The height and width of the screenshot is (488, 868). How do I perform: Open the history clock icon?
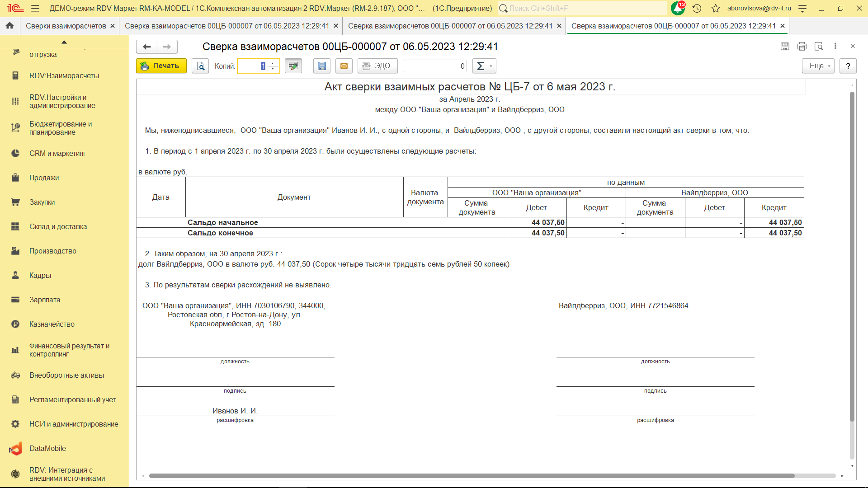point(697,8)
